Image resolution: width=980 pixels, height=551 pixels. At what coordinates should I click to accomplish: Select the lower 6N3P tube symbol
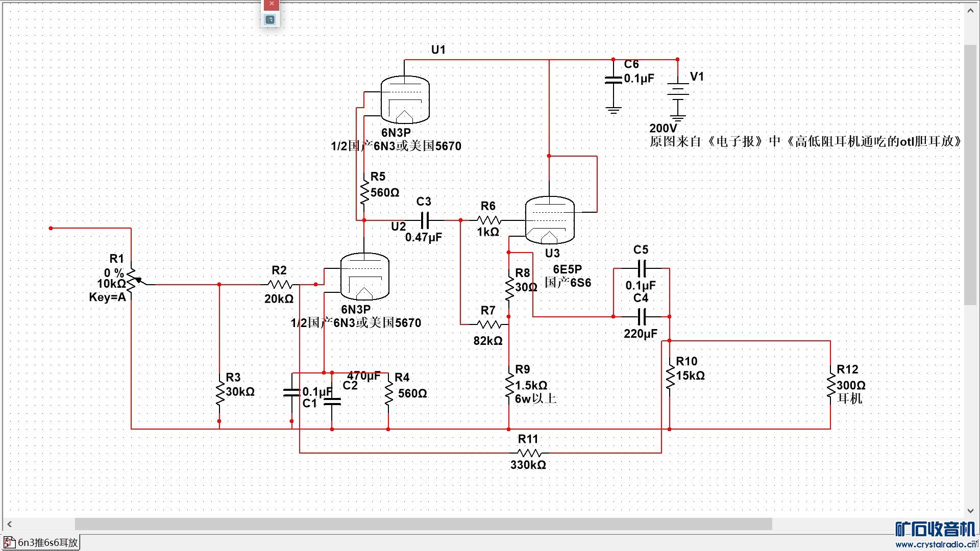364,277
